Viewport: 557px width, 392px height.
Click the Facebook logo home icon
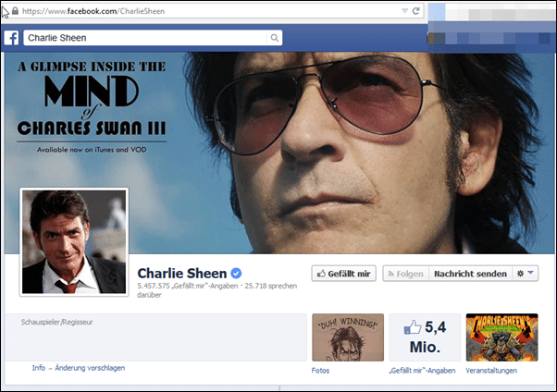point(11,38)
